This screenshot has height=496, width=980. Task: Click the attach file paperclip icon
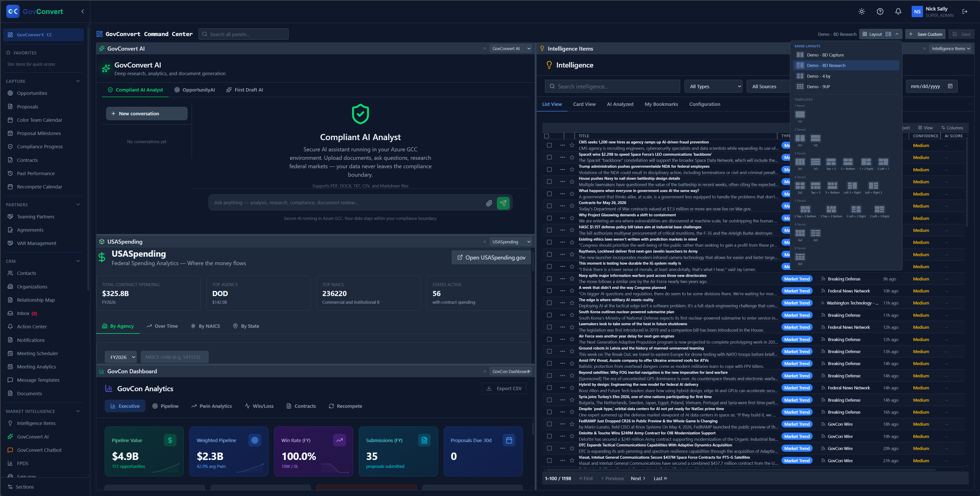pyautogui.click(x=489, y=203)
